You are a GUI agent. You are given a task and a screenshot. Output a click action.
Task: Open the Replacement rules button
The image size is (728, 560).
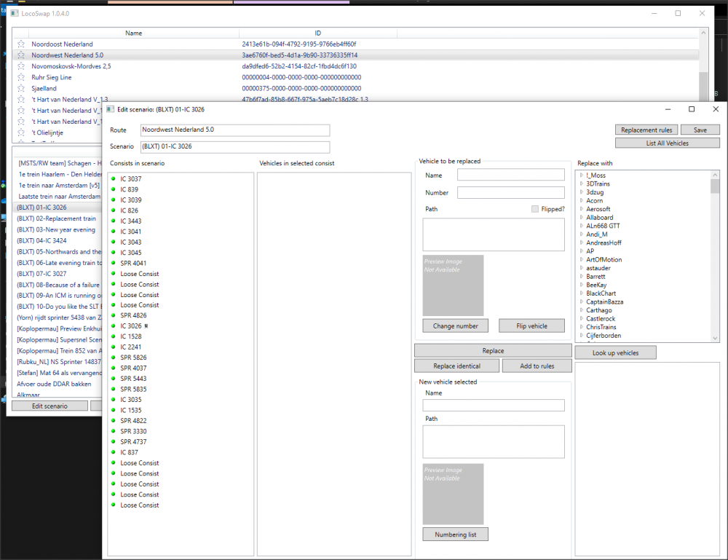click(x=646, y=130)
